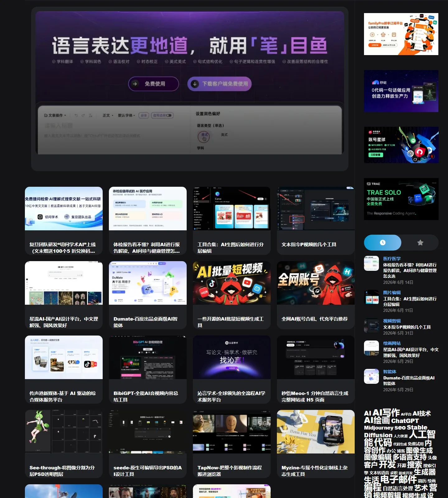Select the 代码生成 tag
This screenshot has height=498, width=448.
click(x=400, y=444)
